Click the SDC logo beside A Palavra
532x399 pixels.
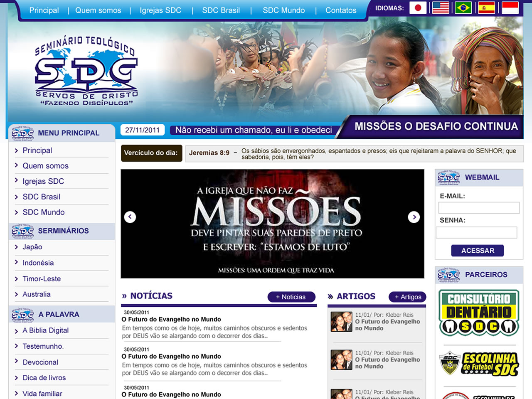tap(23, 315)
